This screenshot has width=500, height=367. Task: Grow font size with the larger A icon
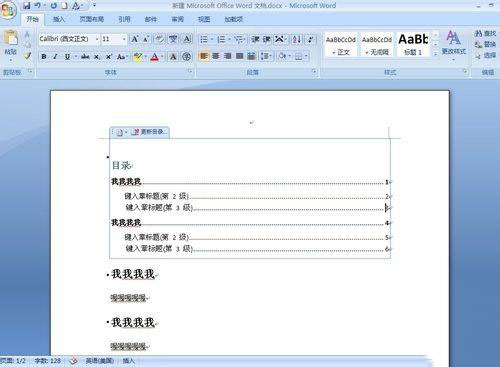135,39
